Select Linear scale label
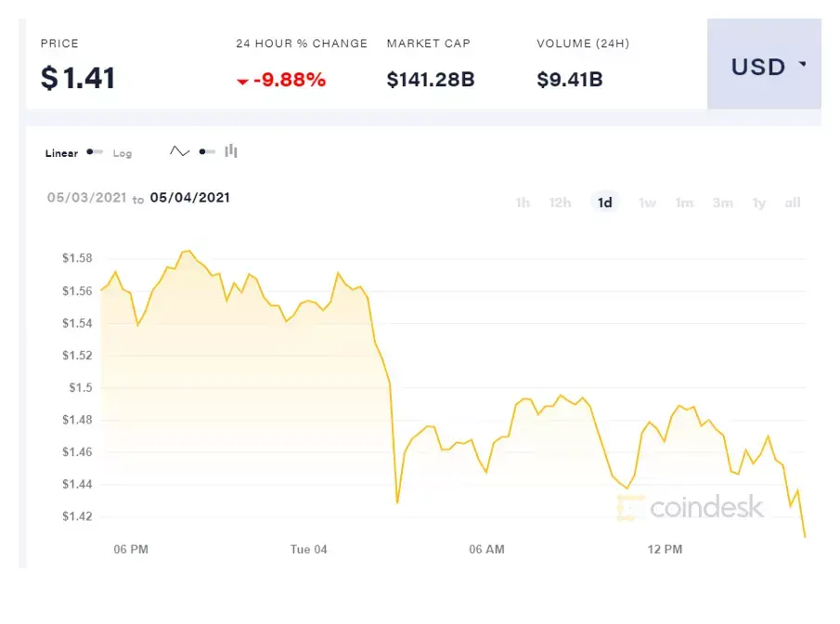 pos(61,153)
